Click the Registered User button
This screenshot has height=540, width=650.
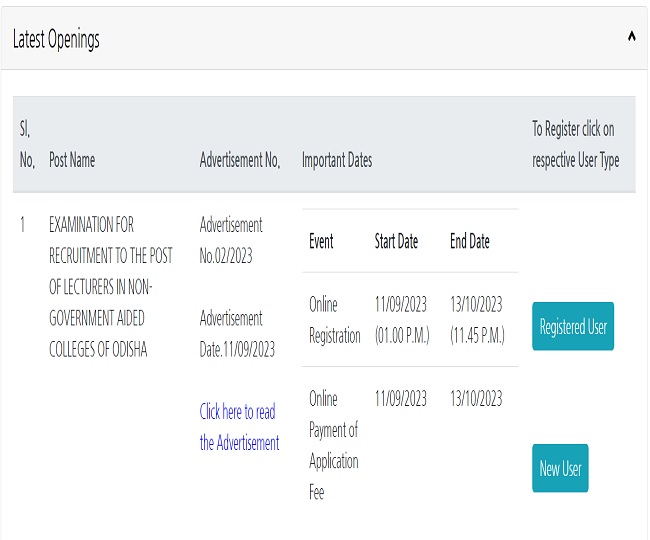point(573,327)
